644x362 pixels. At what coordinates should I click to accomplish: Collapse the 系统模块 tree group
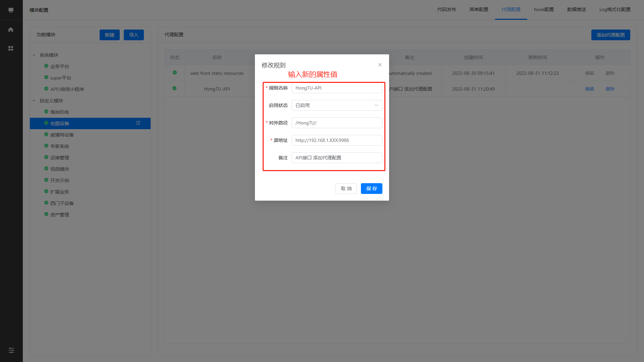[34, 55]
